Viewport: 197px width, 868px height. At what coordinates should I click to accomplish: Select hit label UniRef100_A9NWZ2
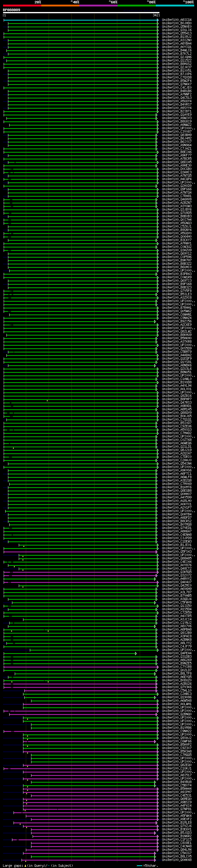pyautogui.click(x=177, y=125)
